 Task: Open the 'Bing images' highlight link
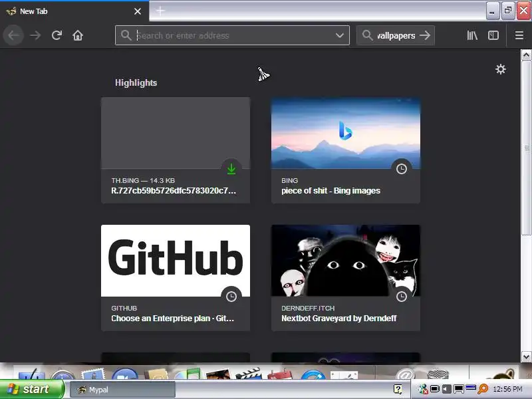pyautogui.click(x=331, y=191)
